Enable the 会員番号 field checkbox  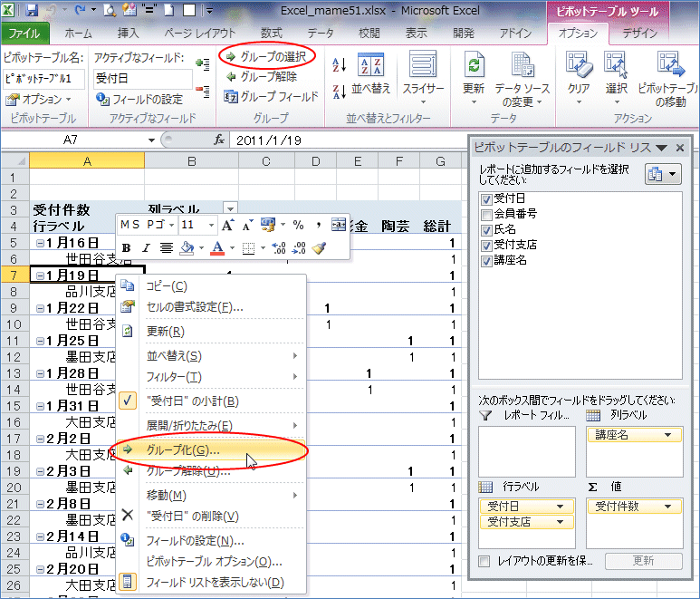pyautogui.click(x=487, y=214)
